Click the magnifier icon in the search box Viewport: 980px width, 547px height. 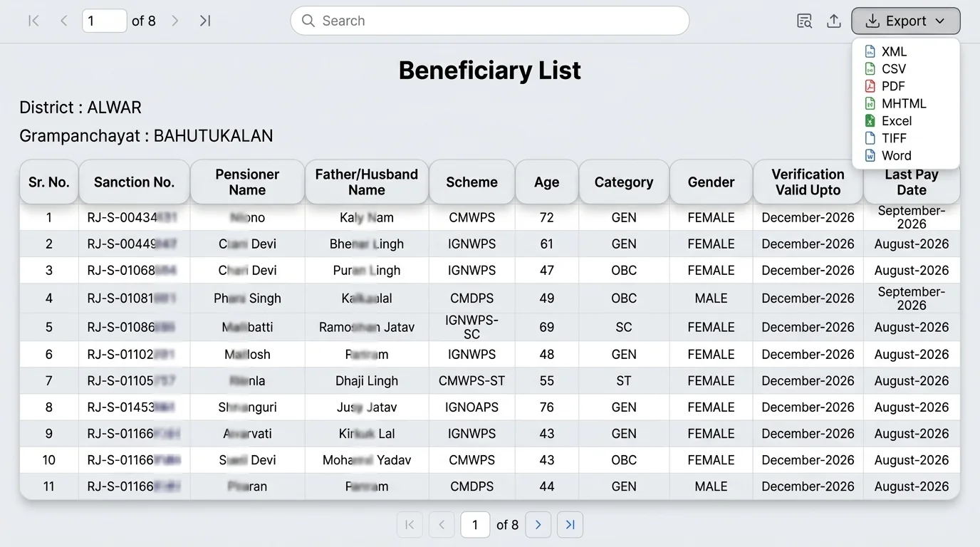[x=308, y=21]
